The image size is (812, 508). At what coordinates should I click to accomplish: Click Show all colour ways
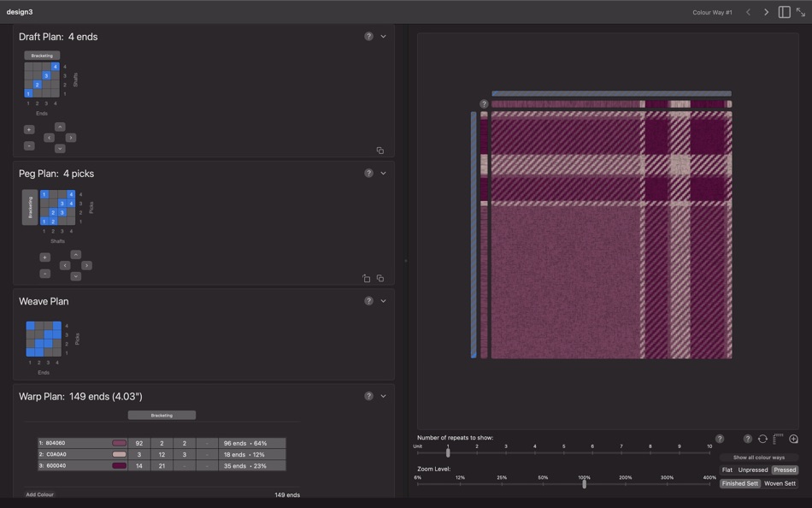tap(759, 458)
